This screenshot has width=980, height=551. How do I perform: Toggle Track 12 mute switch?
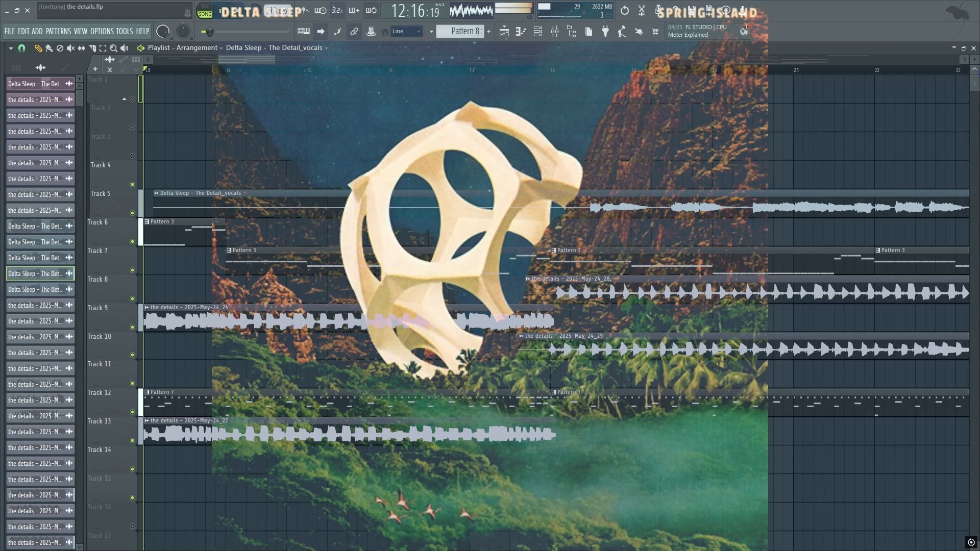132,412
